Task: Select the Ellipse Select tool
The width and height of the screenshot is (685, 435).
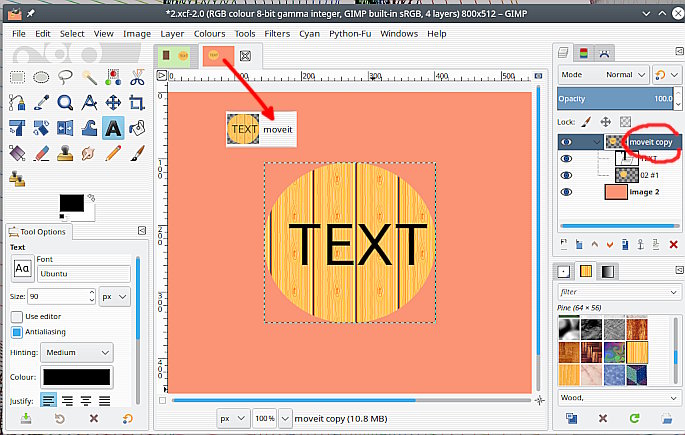Action: (x=41, y=78)
